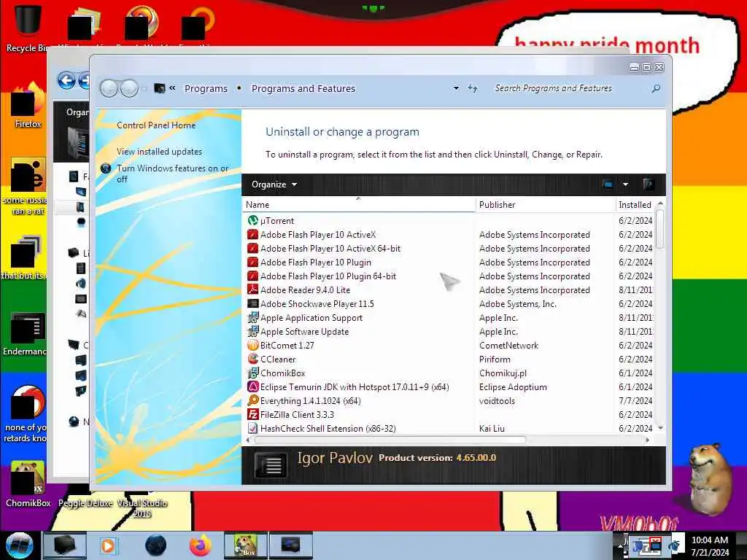747x560 pixels.
Task: Open Firefox from the taskbar
Action: pyautogui.click(x=200, y=545)
